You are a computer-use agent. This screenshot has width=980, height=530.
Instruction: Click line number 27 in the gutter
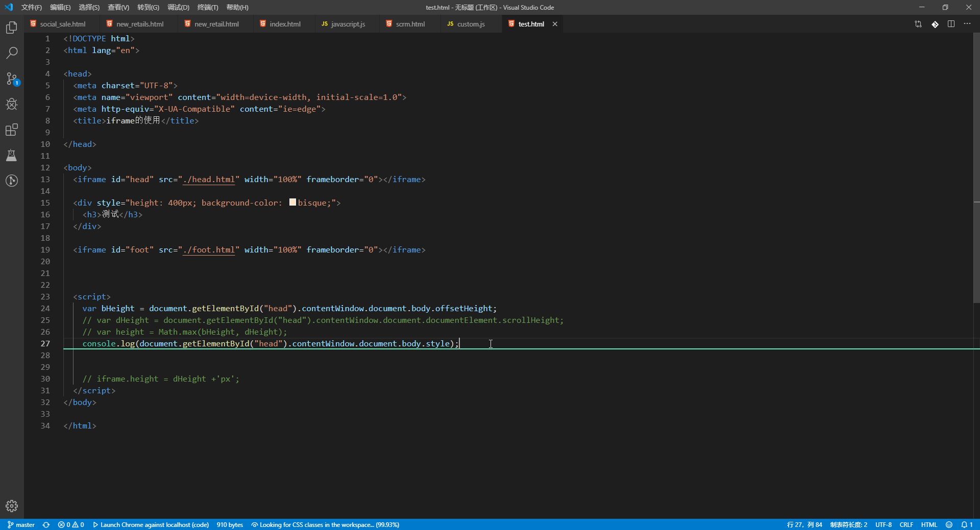(x=45, y=344)
